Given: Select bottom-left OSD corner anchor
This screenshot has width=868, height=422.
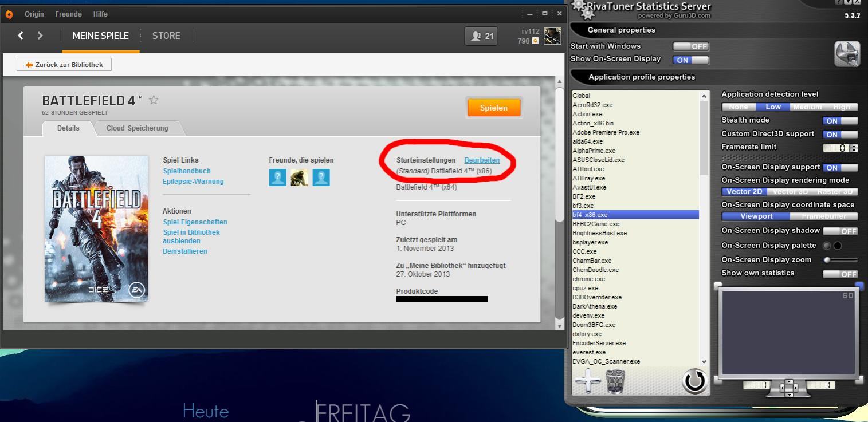Looking at the screenshot, I should [x=718, y=378].
